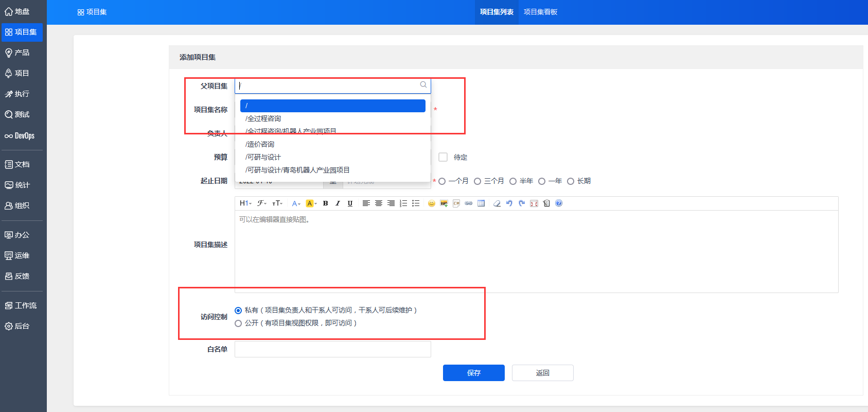868x412 pixels.
Task: Undo last edit in description editor
Action: [x=509, y=203]
